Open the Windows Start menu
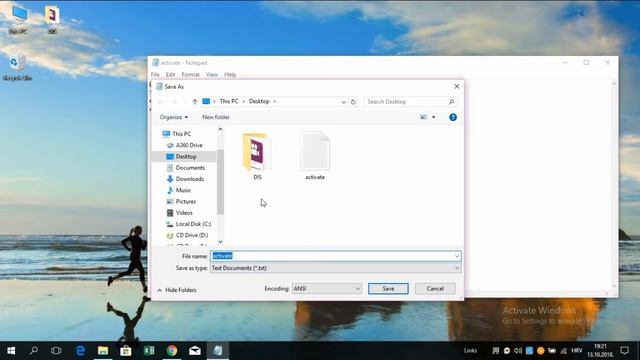Screen dimensions: 640x360 (x=11, y=351)
